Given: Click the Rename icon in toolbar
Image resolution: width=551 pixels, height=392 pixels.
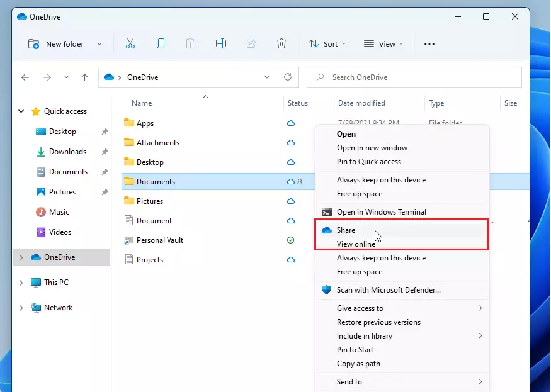Looking at the screenshot, I should coord(220,43).
